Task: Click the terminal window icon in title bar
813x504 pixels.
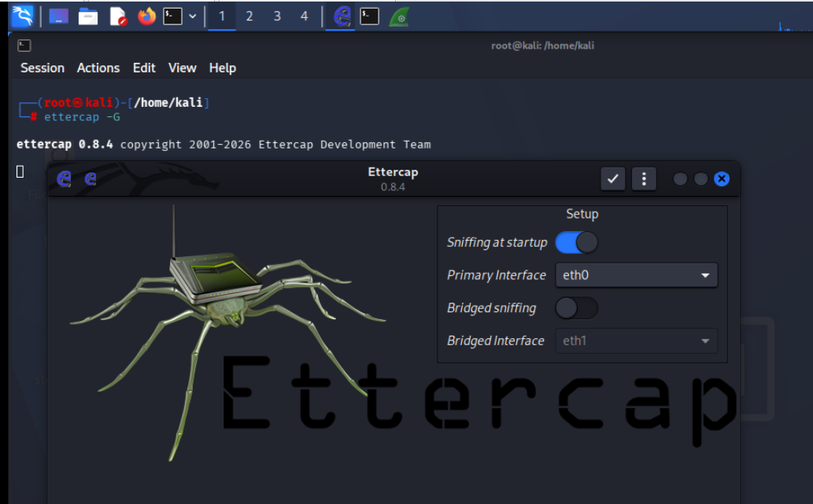Action: click(x=24, y=46)
